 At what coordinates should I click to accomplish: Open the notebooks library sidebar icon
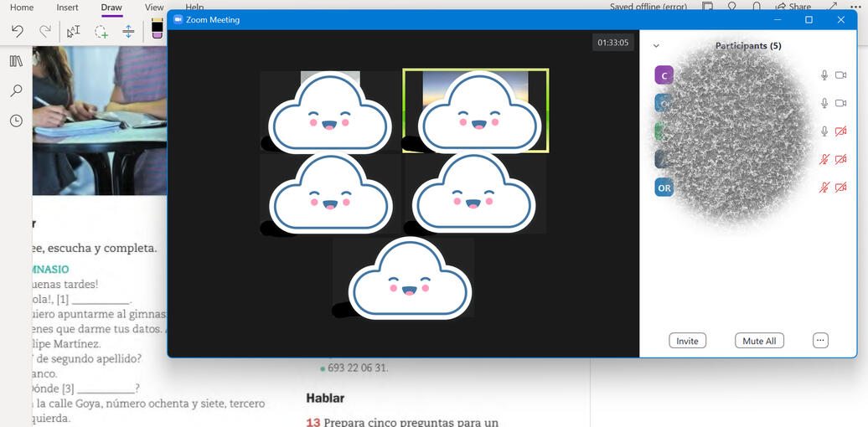click(x=16, y=61)
